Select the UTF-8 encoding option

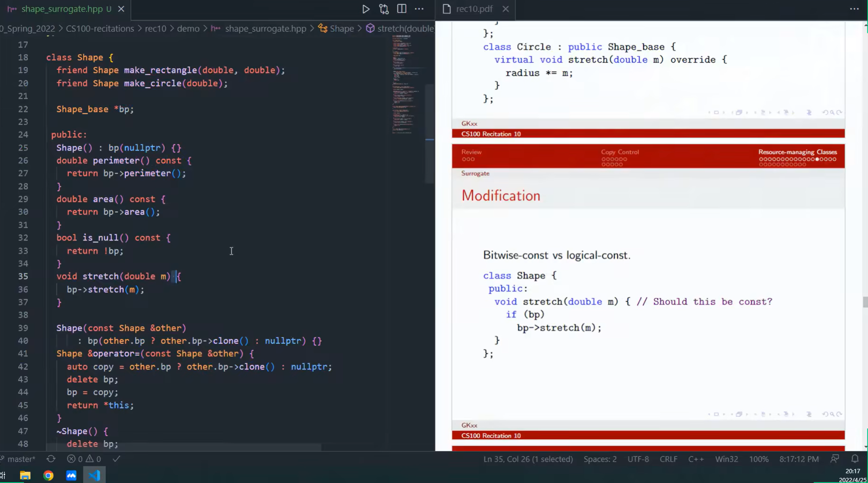(638, 459)
